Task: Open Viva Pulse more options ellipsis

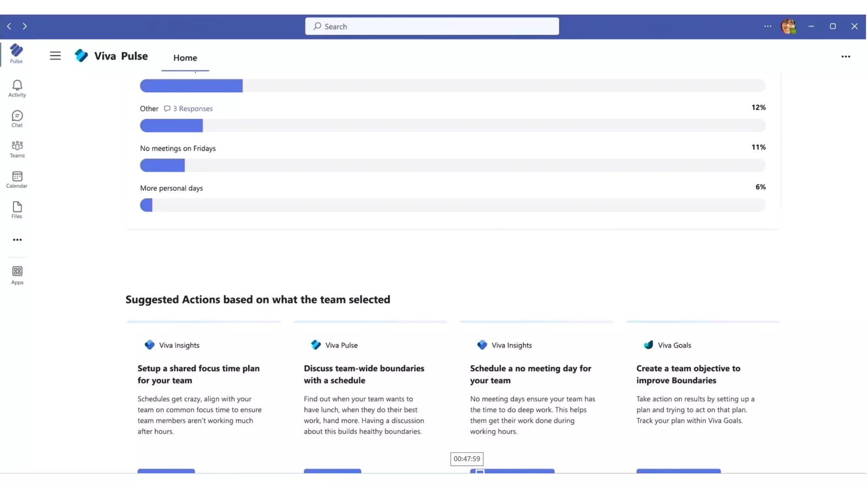Action: coord(846,56)
